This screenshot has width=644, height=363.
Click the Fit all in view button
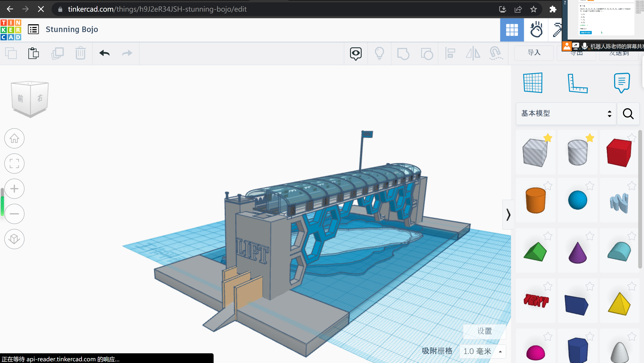click(x=14, y=164)
